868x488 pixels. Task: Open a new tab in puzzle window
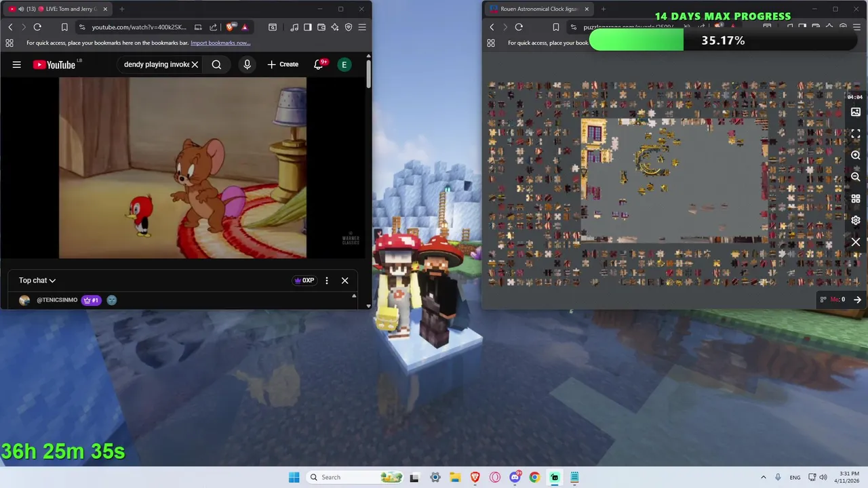(x=603, y=9)
